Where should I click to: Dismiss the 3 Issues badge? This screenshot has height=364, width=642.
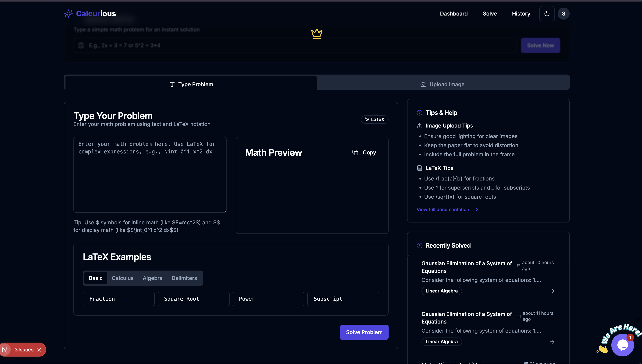[39, 350]
